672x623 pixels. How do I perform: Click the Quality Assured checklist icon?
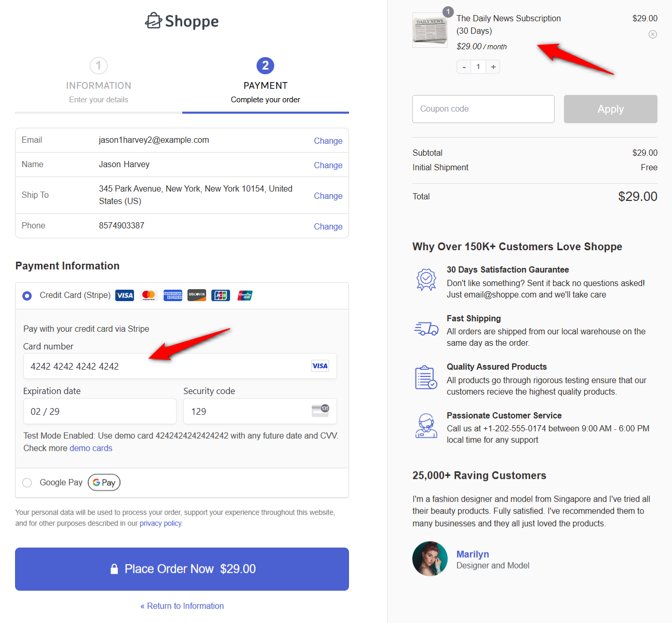(x=426, y=377)
